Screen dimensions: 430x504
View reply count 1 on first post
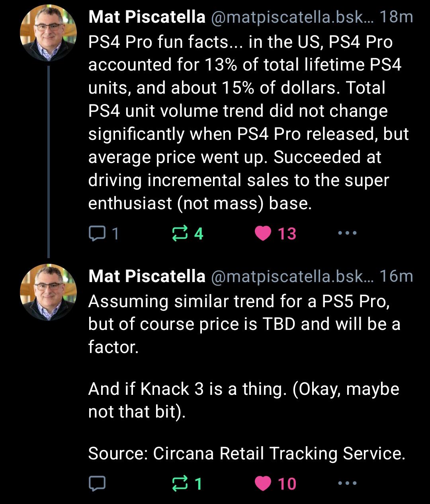(x=115, y=233)
